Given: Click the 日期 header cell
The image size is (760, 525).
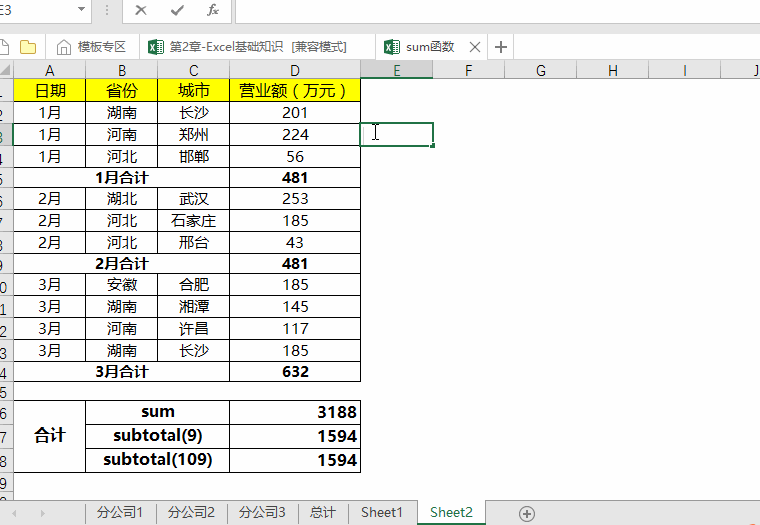Looking at the screenshot, I should pyautogui.click(x=49, y=90).
